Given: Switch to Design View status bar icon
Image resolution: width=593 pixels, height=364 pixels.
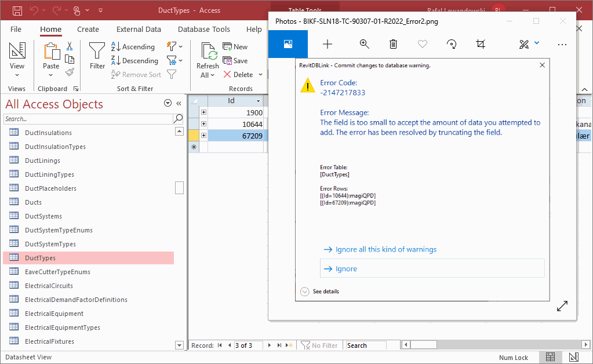Looking at the screenshot, I should click(574, 357).
